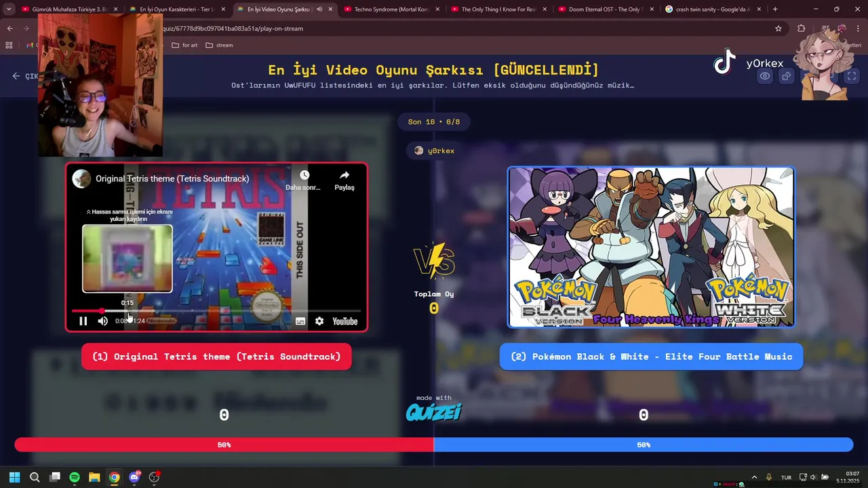Expand the tab search dropdown
Viewport: 868px width, 488px height.
tap(9, 9)
